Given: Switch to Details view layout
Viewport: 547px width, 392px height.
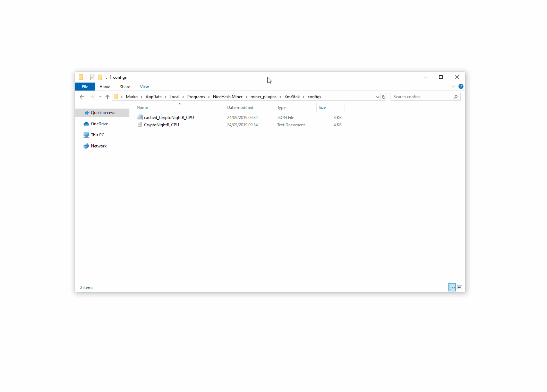Looking at the screenshot, I should click(x=452, y=287).
